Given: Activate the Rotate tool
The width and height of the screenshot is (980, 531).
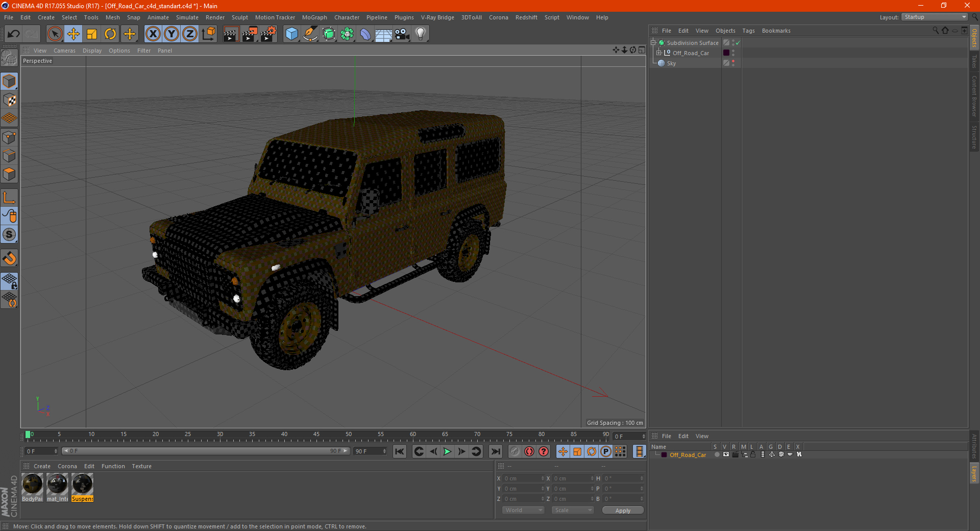Looking at the screenshot, I should click(x=110, y=34).
